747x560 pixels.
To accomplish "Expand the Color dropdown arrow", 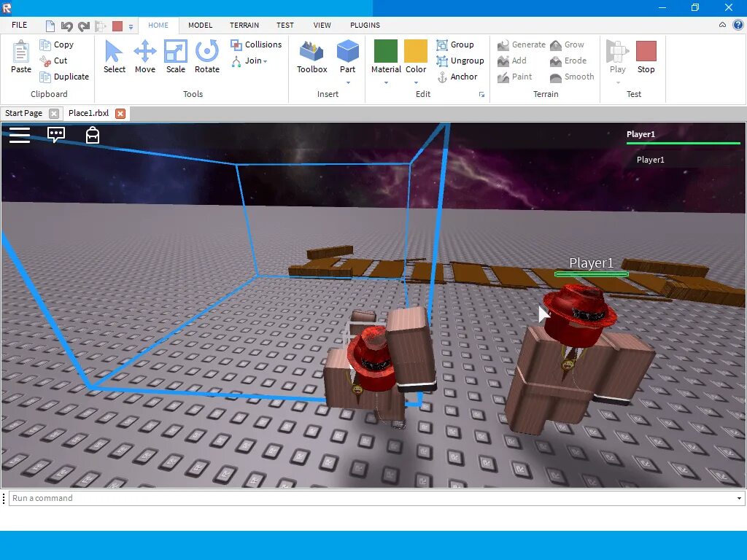I will pyautogui.click(x=416, y=83).
